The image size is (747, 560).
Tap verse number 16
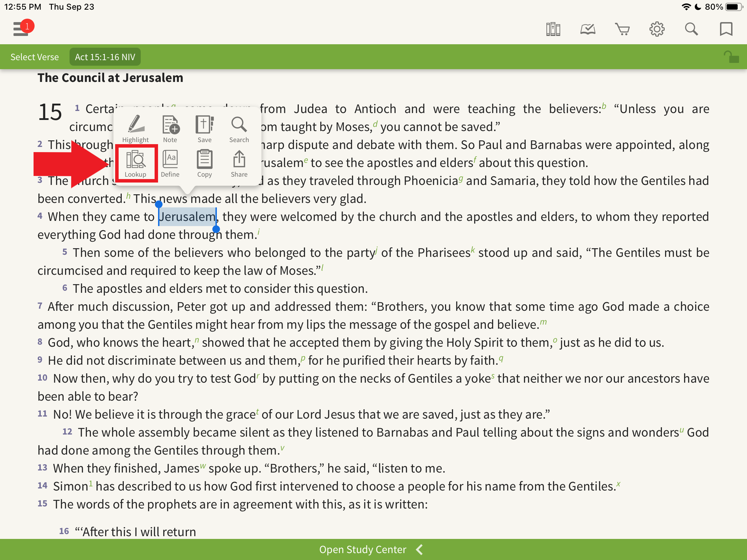click(64, 531)
